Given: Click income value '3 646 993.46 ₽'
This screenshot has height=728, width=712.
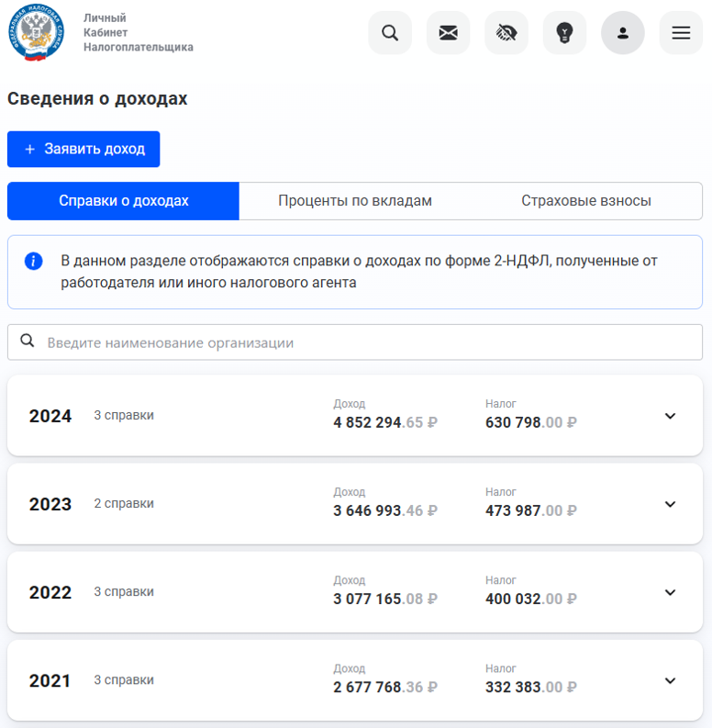Looking at the screenshot, I should [x=385, y=510].
